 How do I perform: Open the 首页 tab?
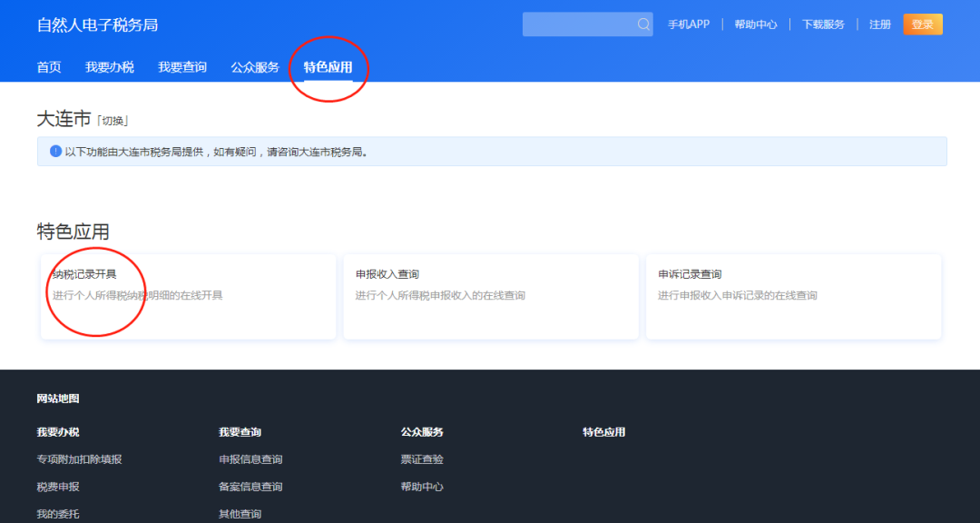pos(49,67)
